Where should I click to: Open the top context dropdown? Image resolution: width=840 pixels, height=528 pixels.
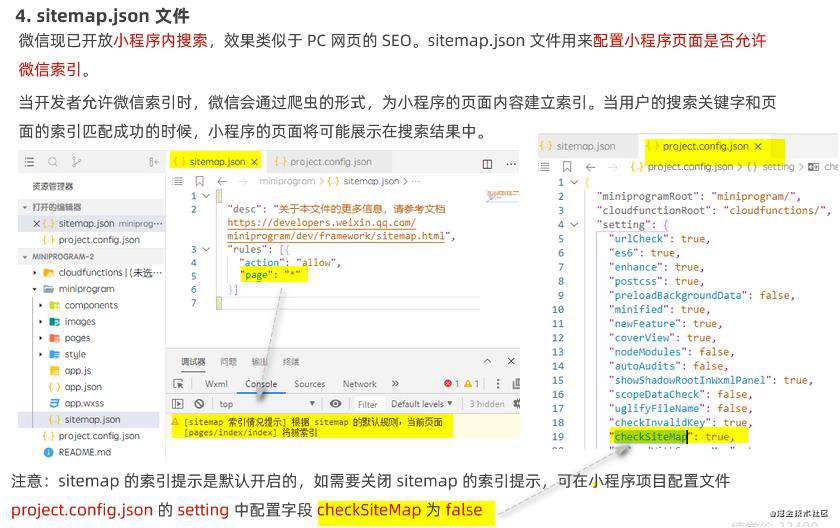[265, 404]
